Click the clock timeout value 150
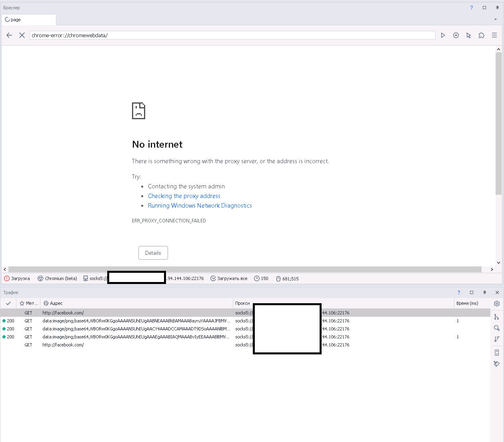Viewport: 504px width, 442px height. [x=261, y=278]
